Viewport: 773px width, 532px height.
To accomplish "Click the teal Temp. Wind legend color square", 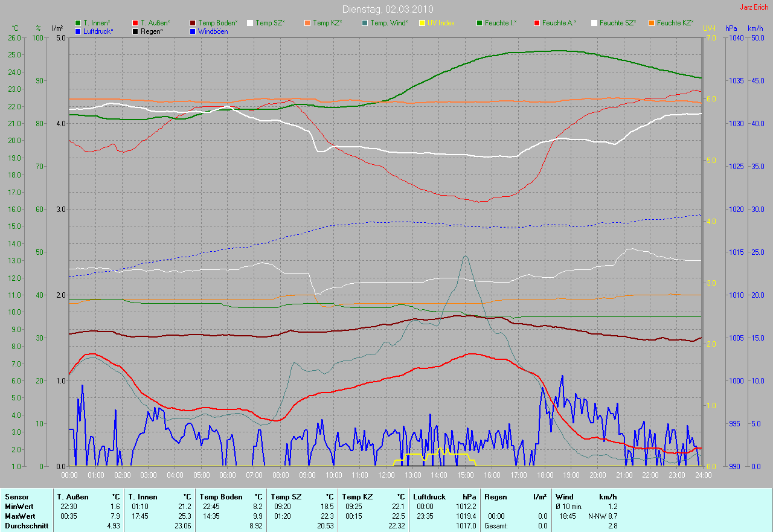I will click(x=365, y=23).
